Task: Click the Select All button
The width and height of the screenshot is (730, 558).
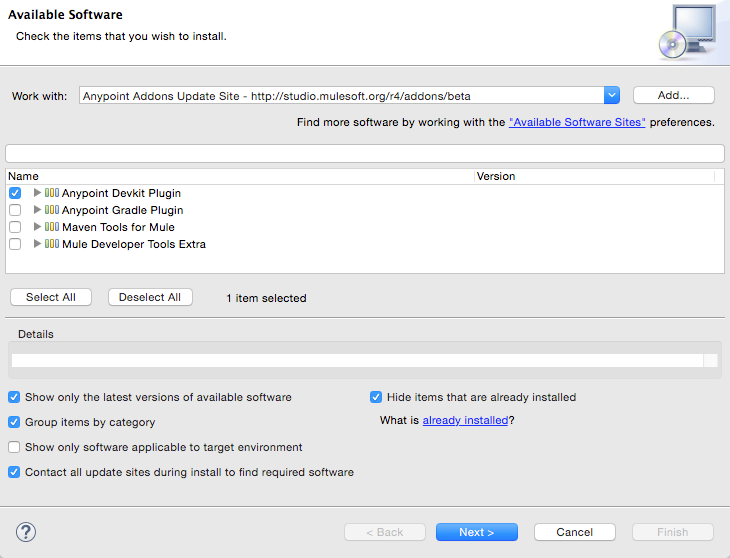Action: pyautogui.click(x=51, y=297)
